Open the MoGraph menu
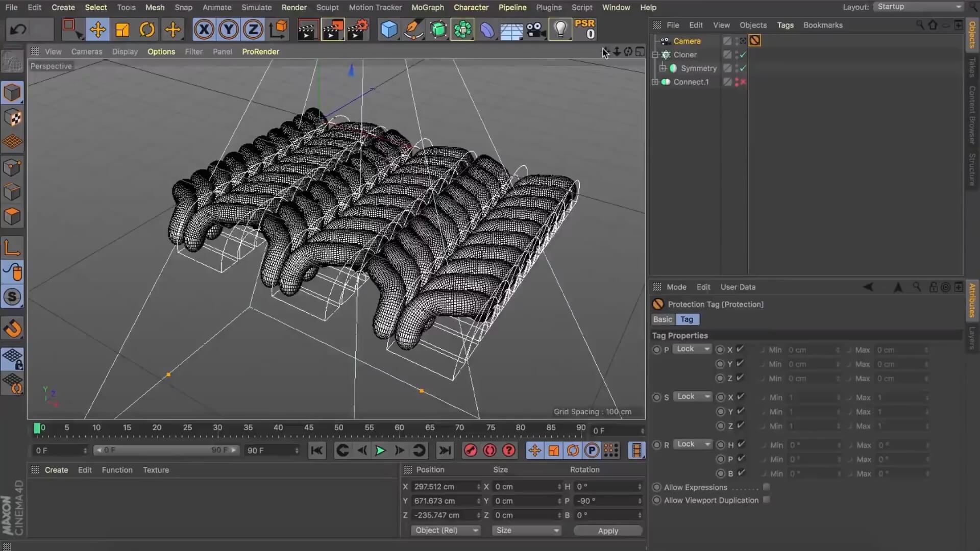 pyautogui.click(x=427, y=7)
